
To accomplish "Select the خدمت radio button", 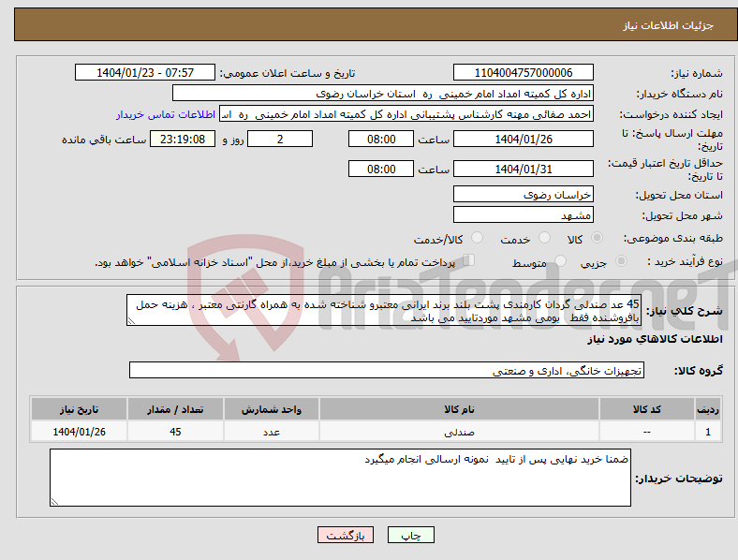I will [x=544, y=238].
